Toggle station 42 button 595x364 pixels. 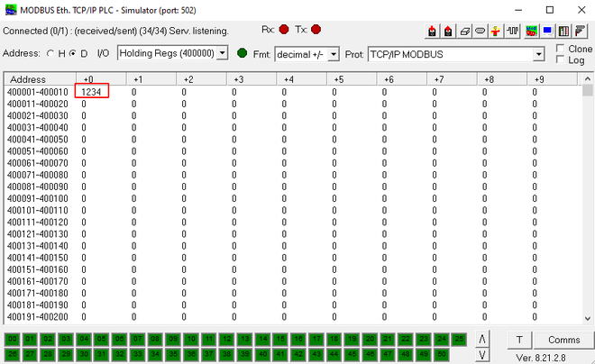pos(298,354)
